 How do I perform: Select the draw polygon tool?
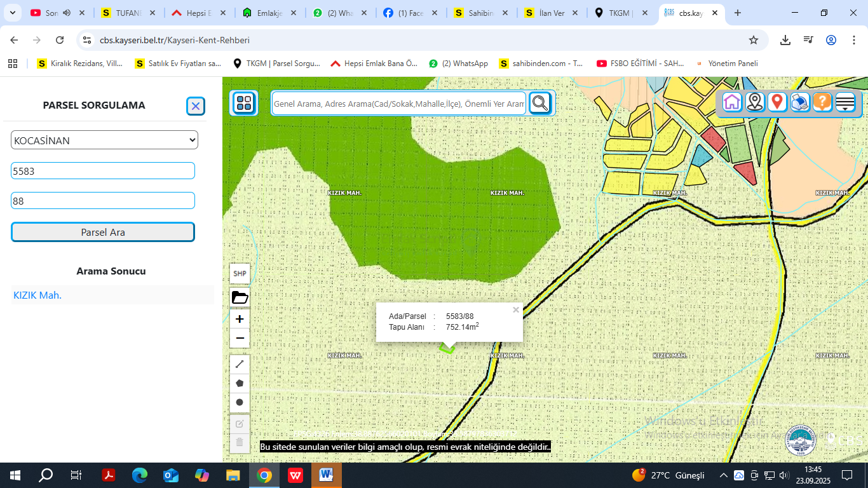[x=240, y=383]
